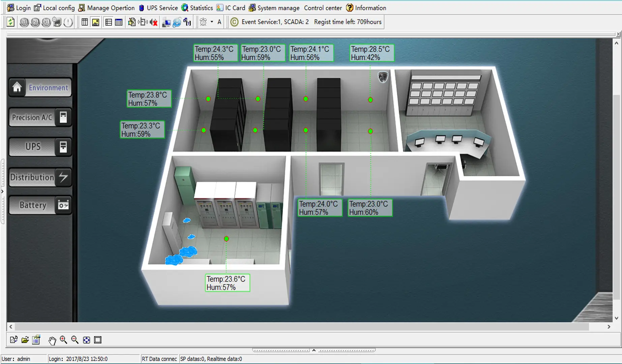Toggle the number 1 round button
The height and width of the screenshot is (364, 622).
point(24,22)
